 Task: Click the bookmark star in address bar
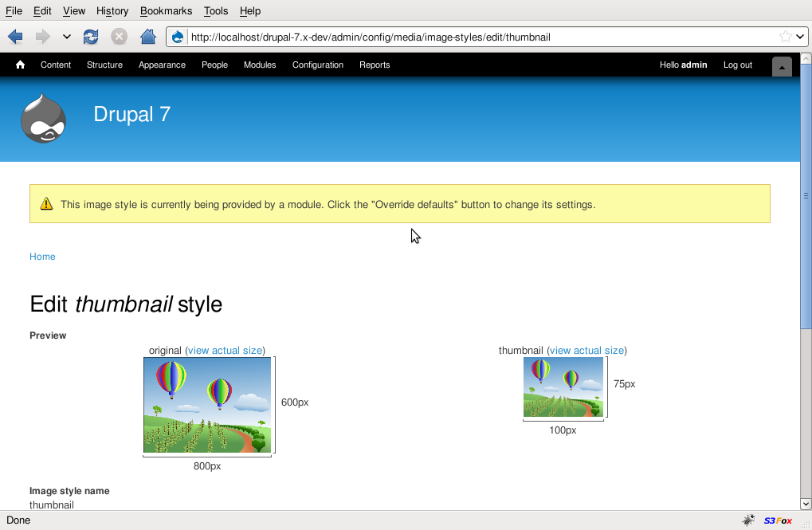click(785, 37)
